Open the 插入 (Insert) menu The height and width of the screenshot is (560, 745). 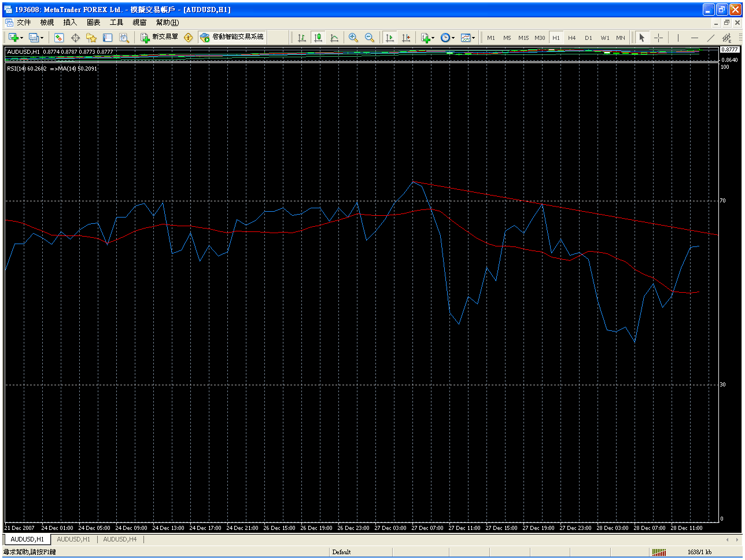[x=70, y=23]
